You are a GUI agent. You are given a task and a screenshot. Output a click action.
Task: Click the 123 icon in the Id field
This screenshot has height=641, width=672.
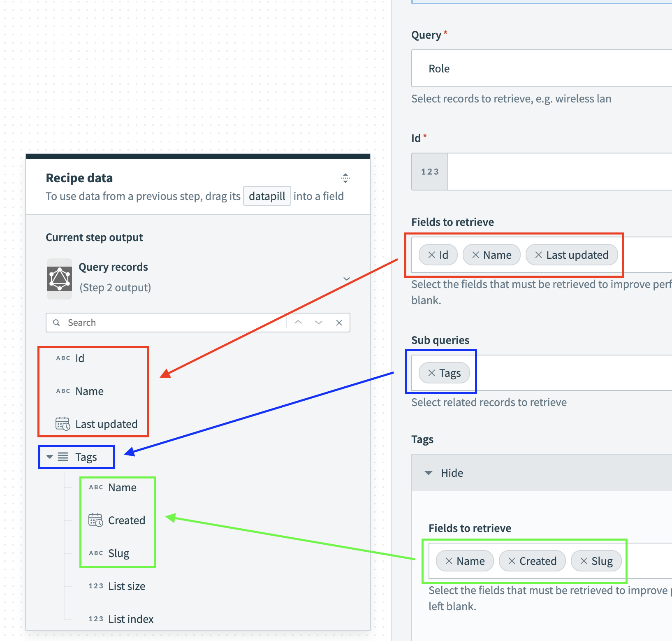tap(429, 172)
